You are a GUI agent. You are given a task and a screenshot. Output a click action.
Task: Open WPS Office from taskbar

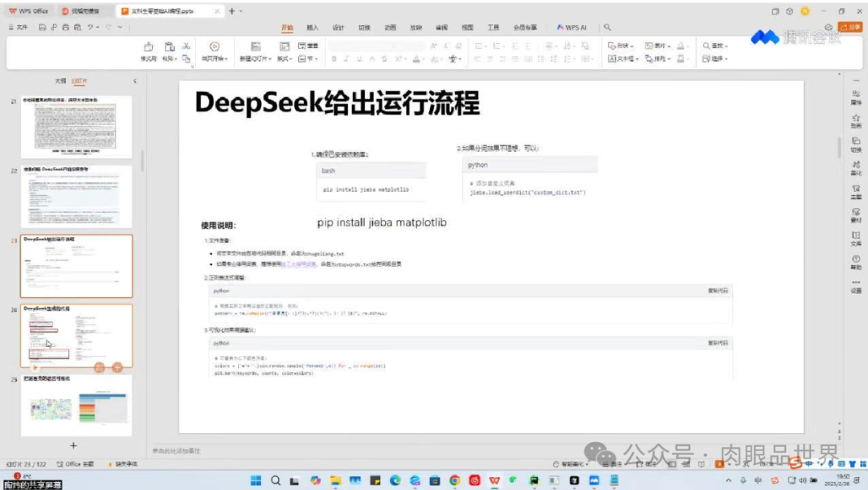pyautogui.click(x=494, y=480)
